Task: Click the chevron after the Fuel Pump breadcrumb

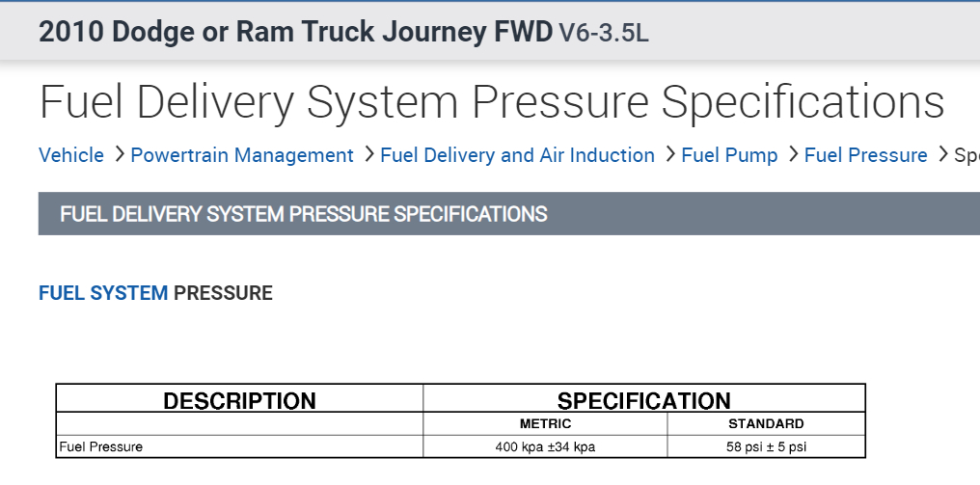Action: point(793,154)
